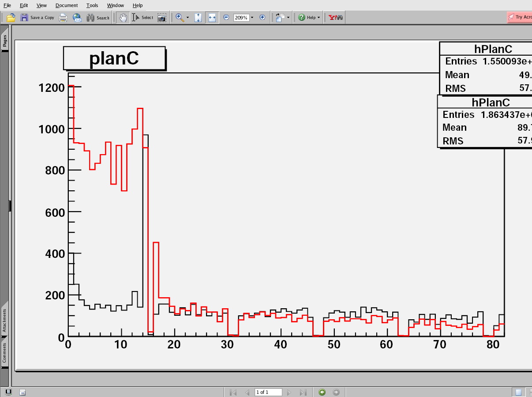
Task: Activate the Snapshot camera tool
Action: point(162,18)
